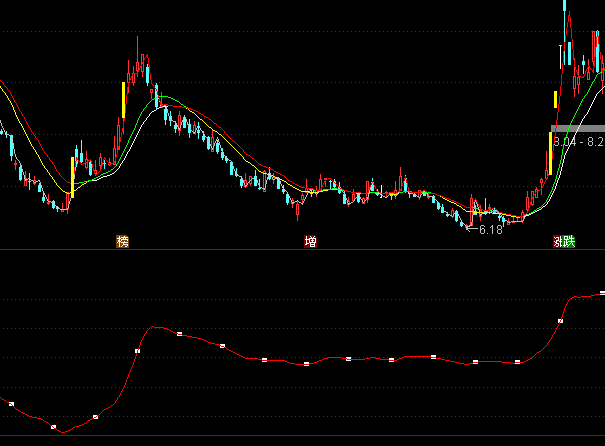The width and height of the screenshot is (605, 446).
Task: Select the lowest marker at the indicator trough
Action: [51, 427]
